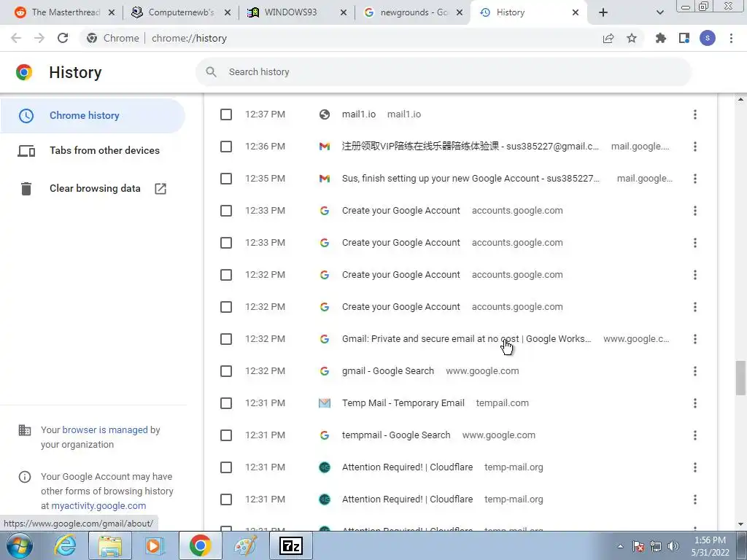Click the 'browser is managed' link
747x560 pixels.
[105, 430]
